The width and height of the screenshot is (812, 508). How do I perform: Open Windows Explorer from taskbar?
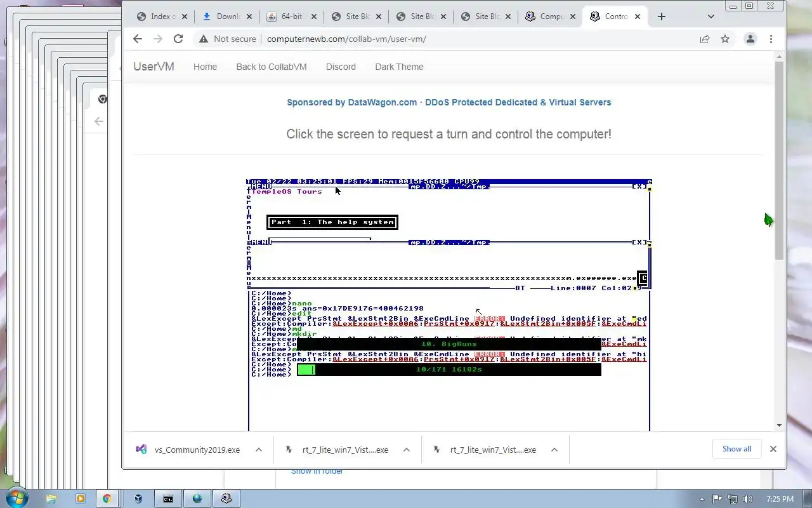[51, 498]
